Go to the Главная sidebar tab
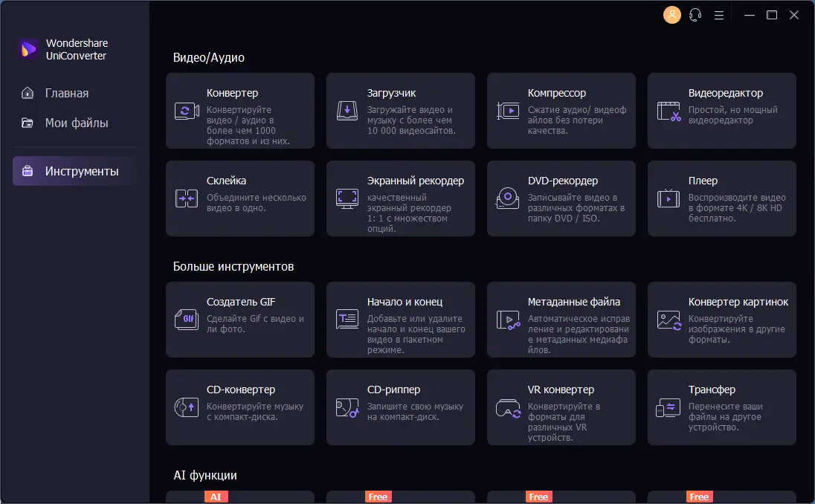Viewport: 815px width, 504px height. (67, 93)
